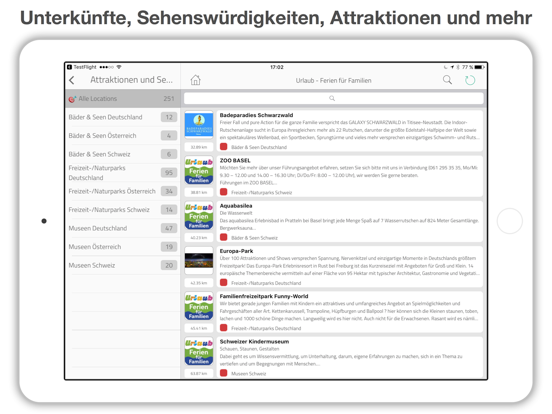Open ZOO BASEL logo thumbnail

click(199, 171)
